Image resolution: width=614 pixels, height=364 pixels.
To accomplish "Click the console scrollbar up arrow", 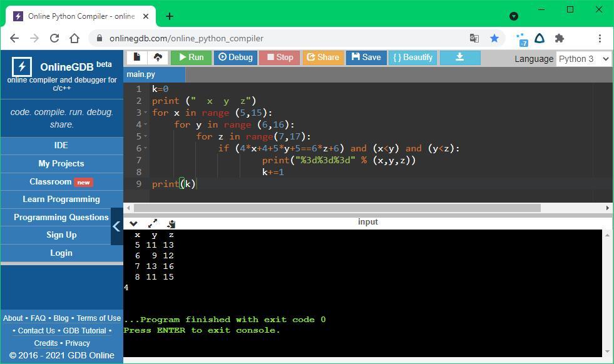I will tap(607, 235).
